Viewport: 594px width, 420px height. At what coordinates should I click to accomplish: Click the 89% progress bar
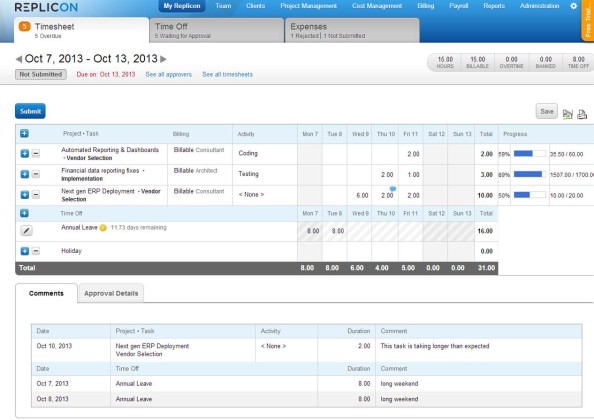(x=530, y=174)
